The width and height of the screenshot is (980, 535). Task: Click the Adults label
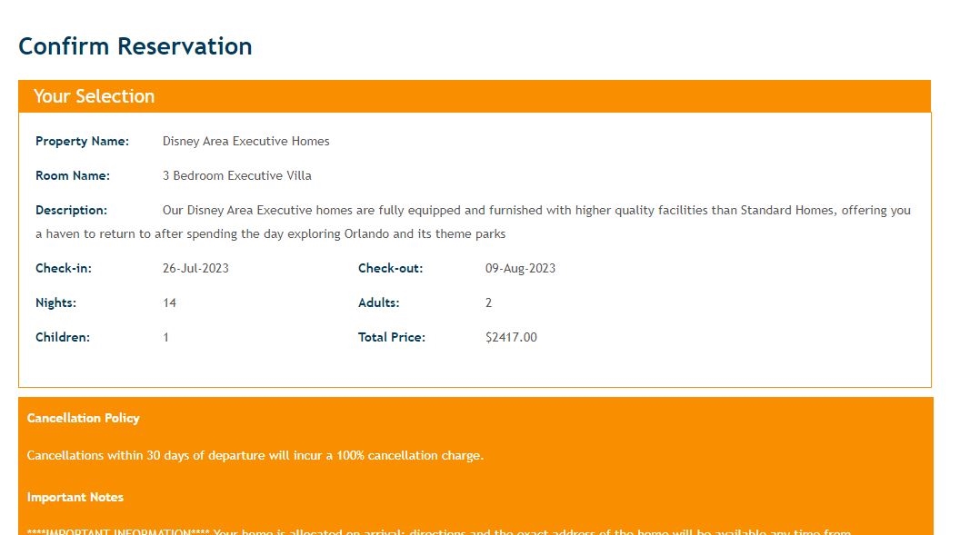379,303
